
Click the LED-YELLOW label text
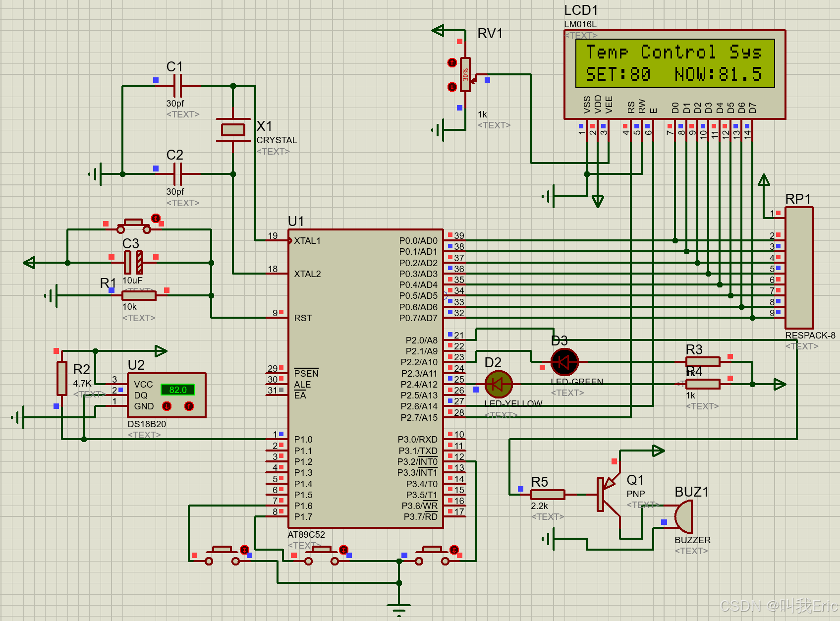click(513, 404)
